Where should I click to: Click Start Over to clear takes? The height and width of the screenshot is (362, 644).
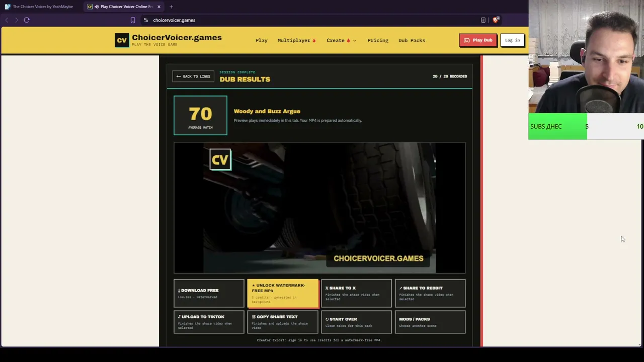click(356, 322)
